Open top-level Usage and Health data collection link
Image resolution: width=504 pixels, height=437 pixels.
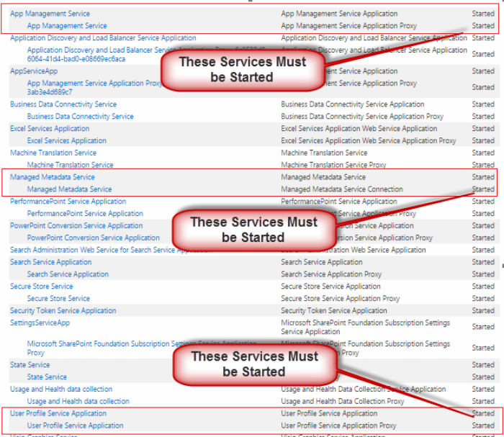(x=61, y=389)
